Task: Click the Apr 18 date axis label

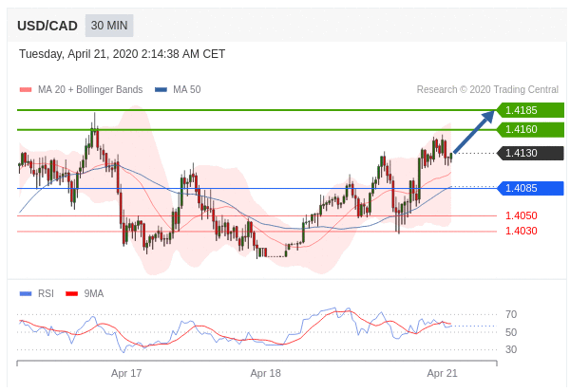Action: click(266, 373)
